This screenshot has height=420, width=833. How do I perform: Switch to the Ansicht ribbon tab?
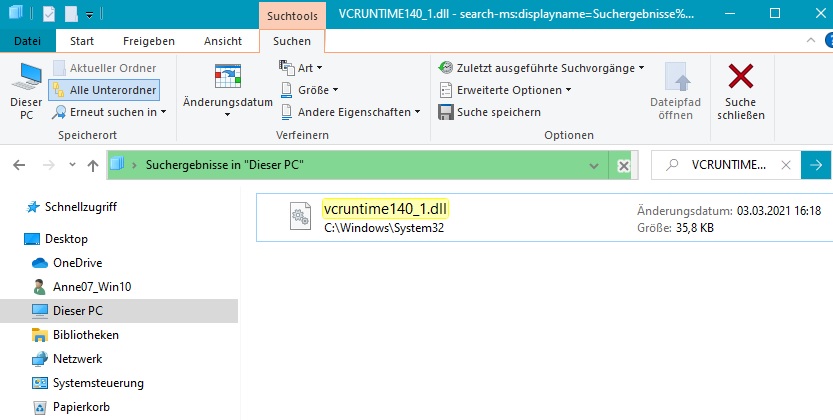click(222, 41)
